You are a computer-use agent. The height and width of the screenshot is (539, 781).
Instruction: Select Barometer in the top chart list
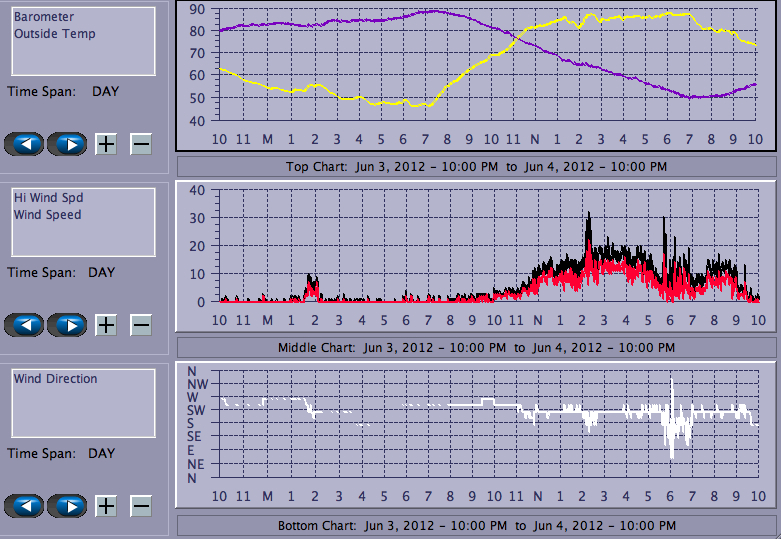coord(44,17)
